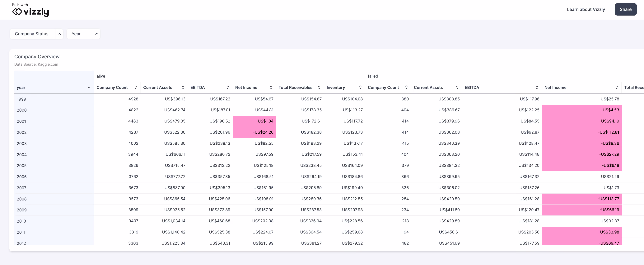Sort alive EBITDA column
The height and width of the screenshot is (265, 644).
227,87
